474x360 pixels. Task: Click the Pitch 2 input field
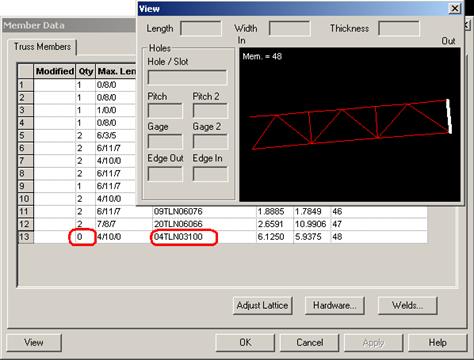210,111
